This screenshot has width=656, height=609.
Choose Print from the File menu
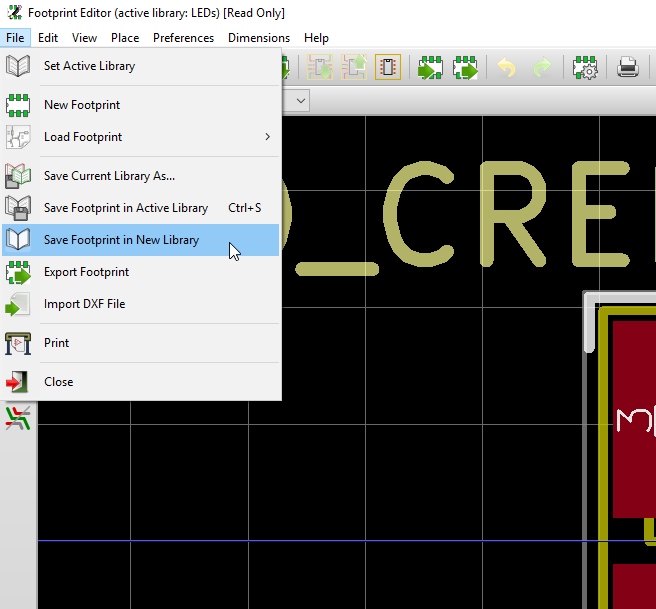pos(141,343)
